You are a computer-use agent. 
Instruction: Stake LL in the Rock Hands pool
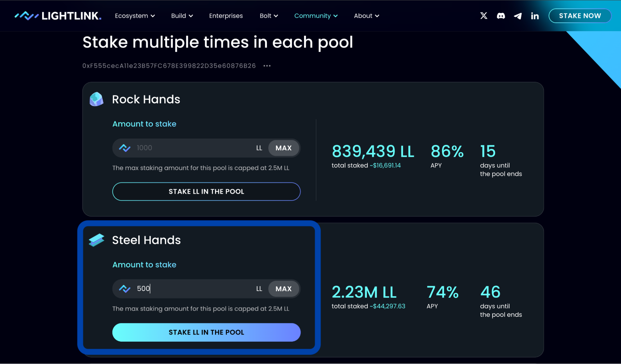(x=206, y=192)
